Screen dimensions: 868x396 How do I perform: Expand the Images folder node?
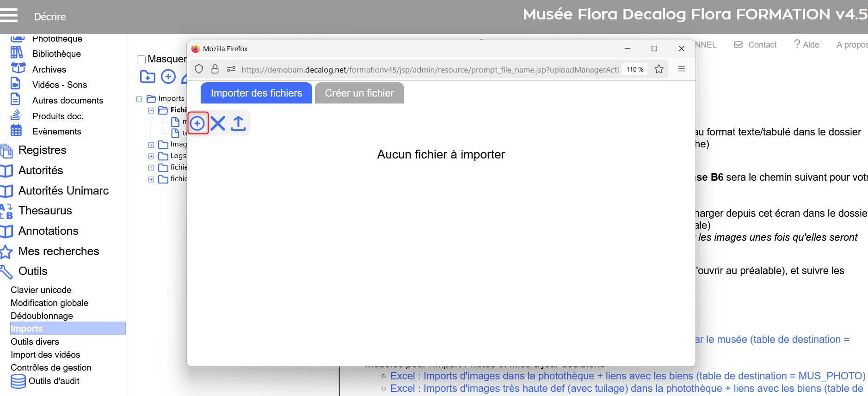tap(151, 145)
